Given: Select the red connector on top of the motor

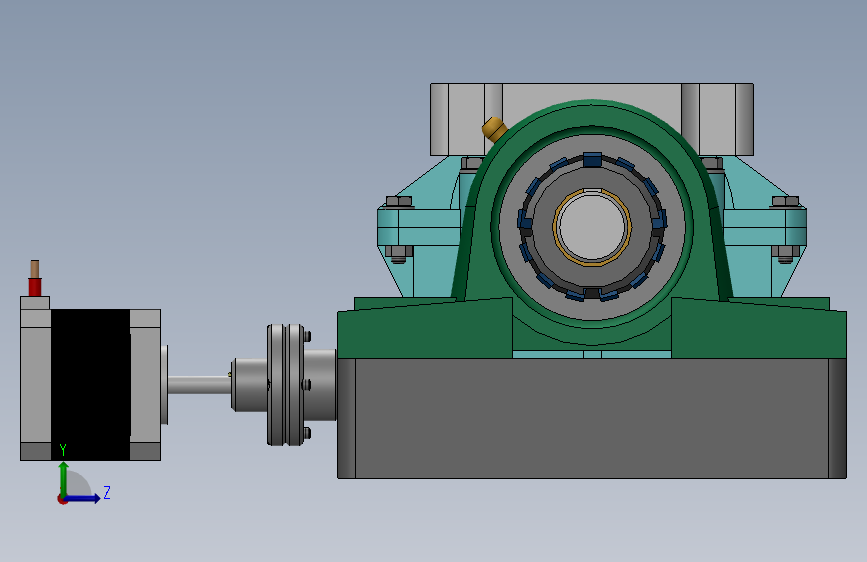Looking at the screenshot, I should (35, 287).
